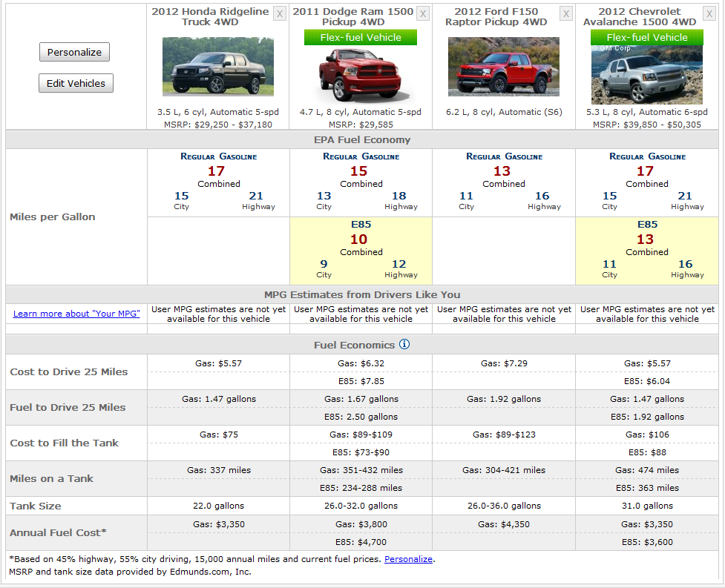
Task: Click the 3.5 L, 6 cyl, Automatic 5-spd spec
Action: tap(218, 112)
